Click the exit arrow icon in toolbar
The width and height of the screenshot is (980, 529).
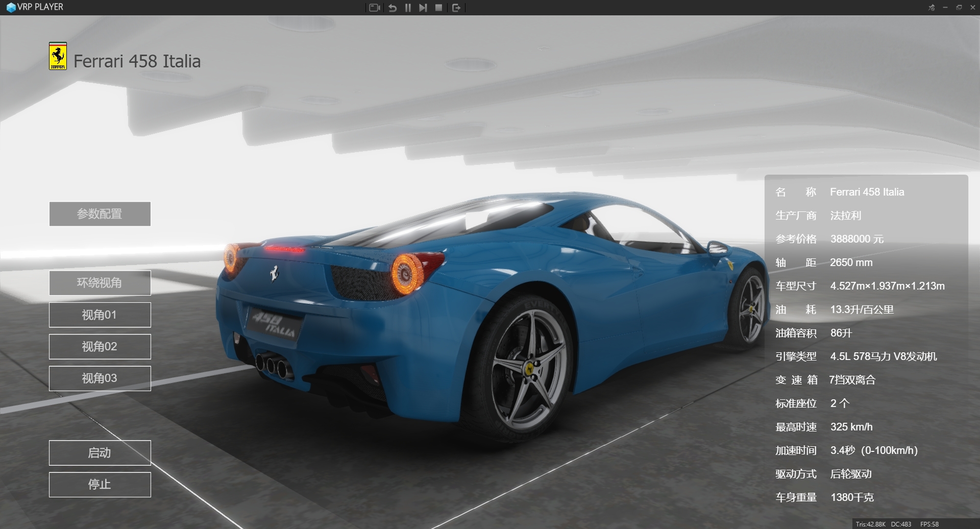click(x=456, y=8)
